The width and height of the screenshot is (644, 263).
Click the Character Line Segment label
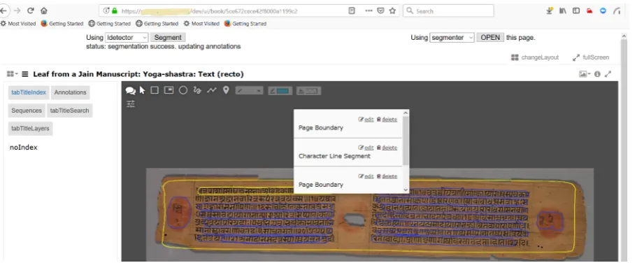334,156
